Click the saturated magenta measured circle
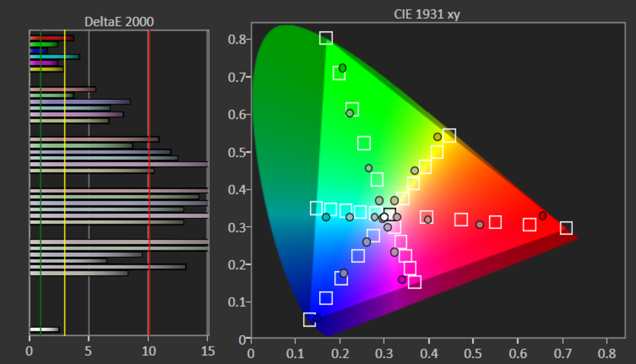Screen dimensions: 636x364 (402, 280)
